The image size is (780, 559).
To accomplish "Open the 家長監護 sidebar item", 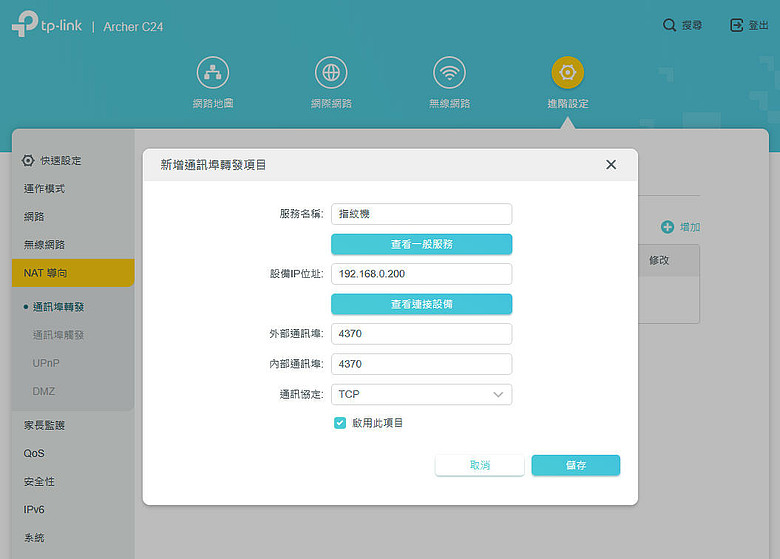I will click(x=44, y=425).
